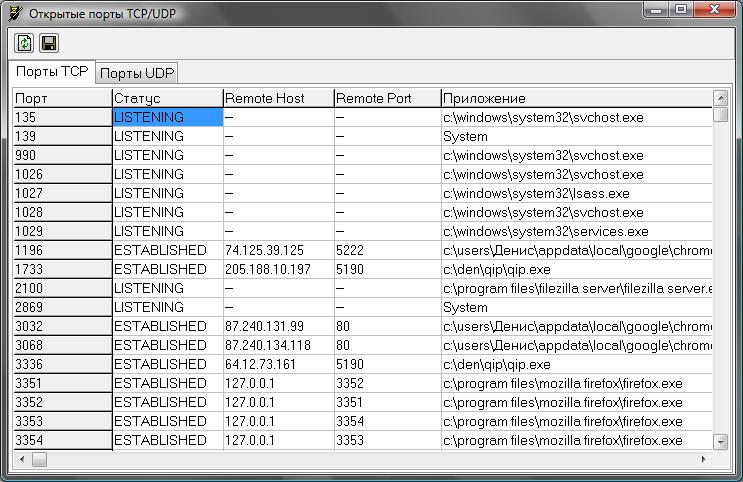Select port 3068 row header
The width and height of the screenshot is (743, 482).
pyautogui.click(x=63, y=345)
